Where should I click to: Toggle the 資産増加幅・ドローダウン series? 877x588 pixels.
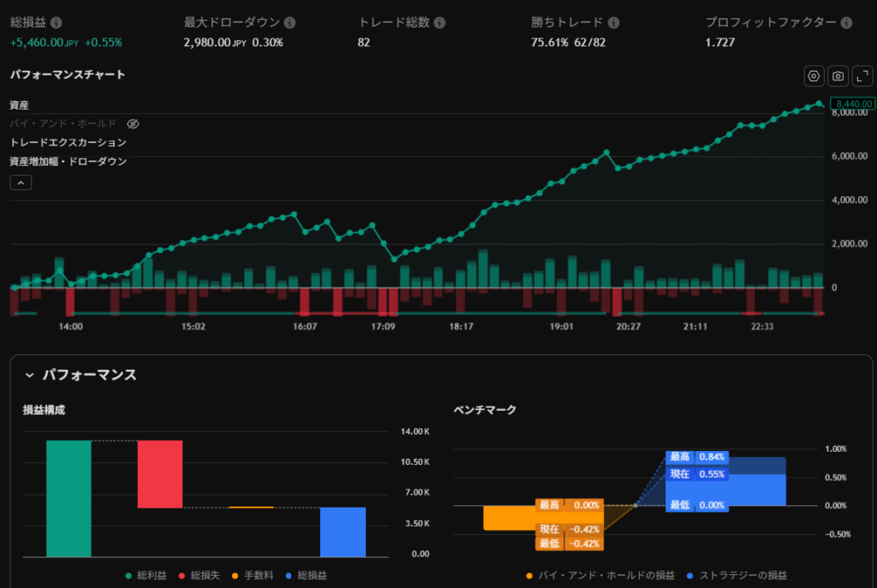point(68,162)
